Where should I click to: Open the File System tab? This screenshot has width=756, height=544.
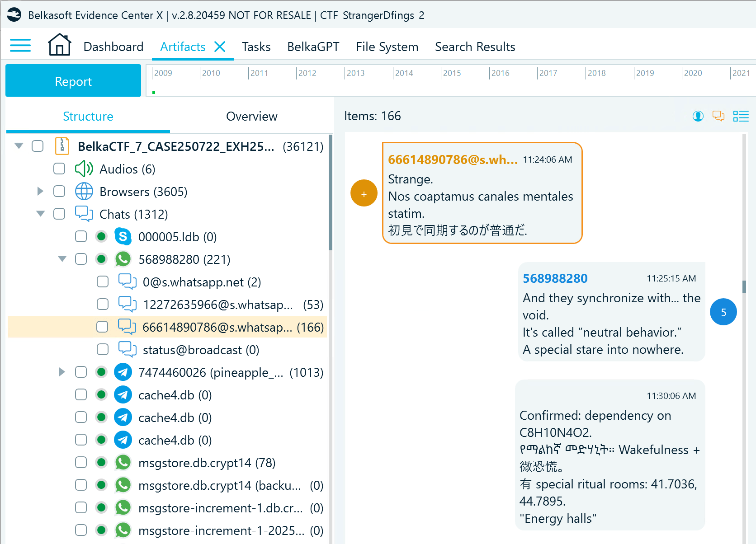(x=387, y=47)
